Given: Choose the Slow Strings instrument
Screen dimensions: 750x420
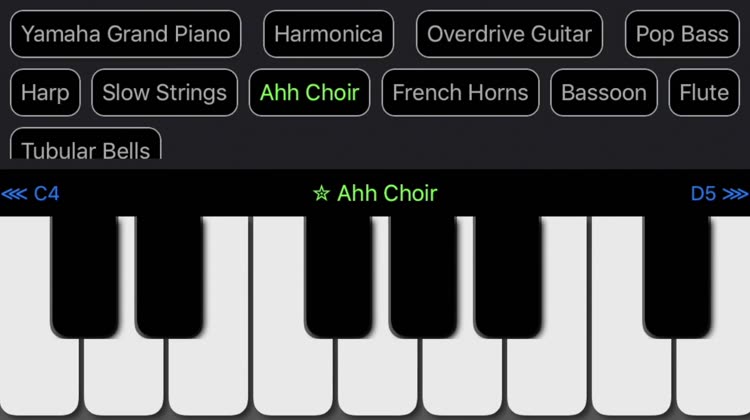Looking at the screenshot, I should [x=165, y=92].
